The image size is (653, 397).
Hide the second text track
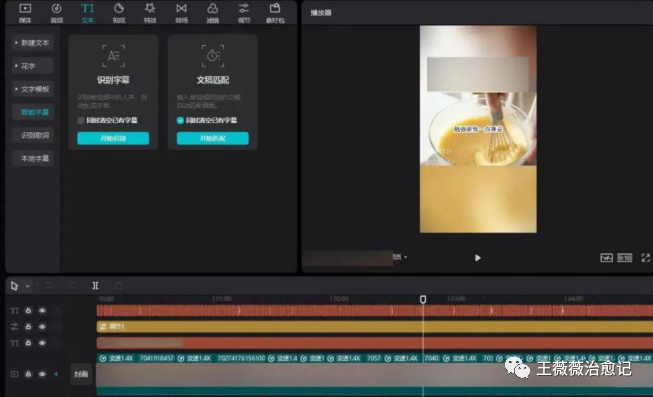(42, 343)
